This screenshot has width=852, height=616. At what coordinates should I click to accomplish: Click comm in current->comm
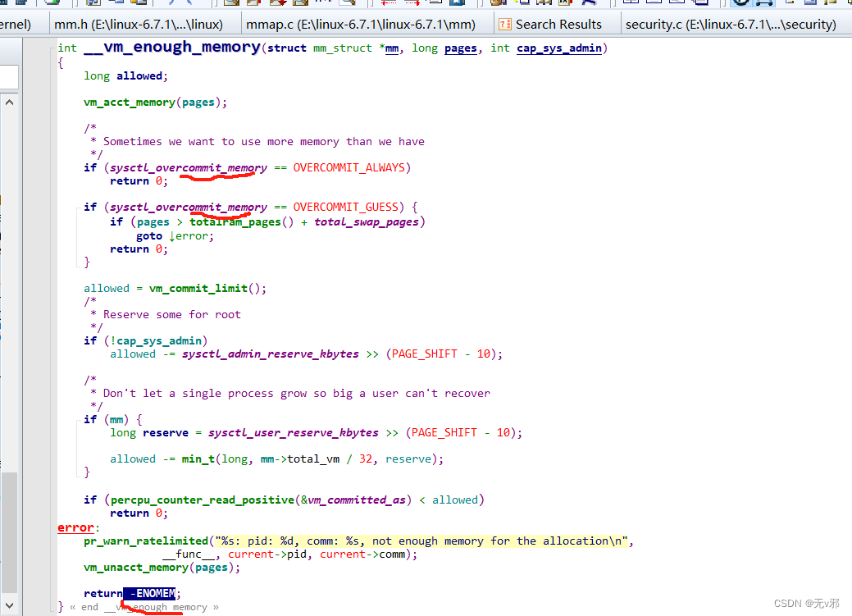pyautogui.click(x=392, y=554)
